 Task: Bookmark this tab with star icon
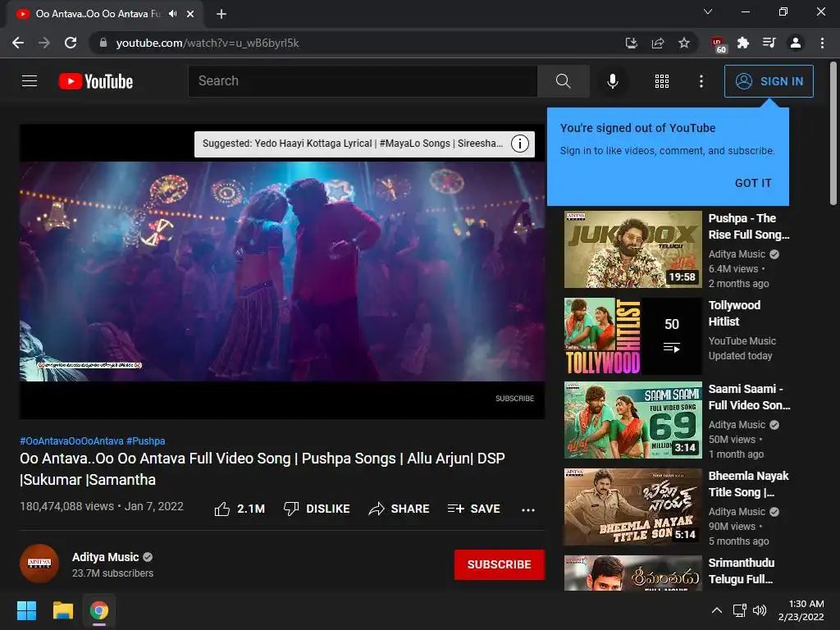coord(684,43)
